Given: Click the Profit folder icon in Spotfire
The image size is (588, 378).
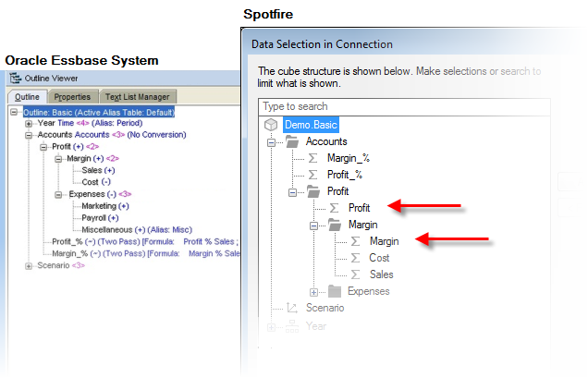Looking at the screenshot, I should [x=313, y=191].
